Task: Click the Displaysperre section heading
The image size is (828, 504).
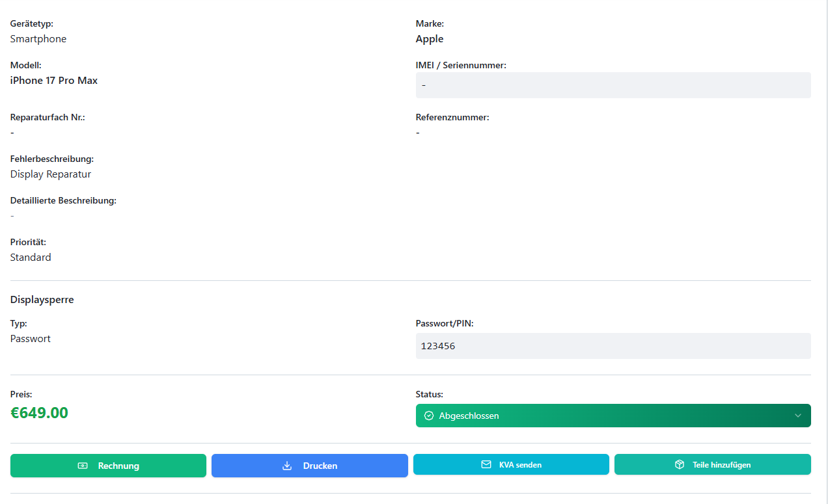Action: pos(42,300)
